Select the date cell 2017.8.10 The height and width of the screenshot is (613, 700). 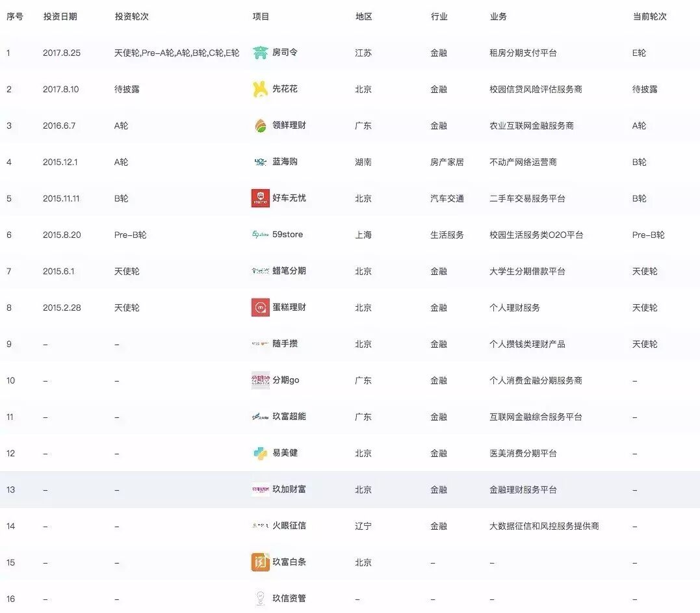[60, 89]
